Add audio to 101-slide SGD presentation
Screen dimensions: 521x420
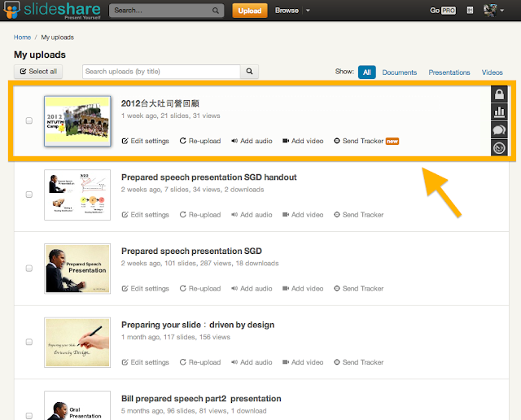click(252, 289)
